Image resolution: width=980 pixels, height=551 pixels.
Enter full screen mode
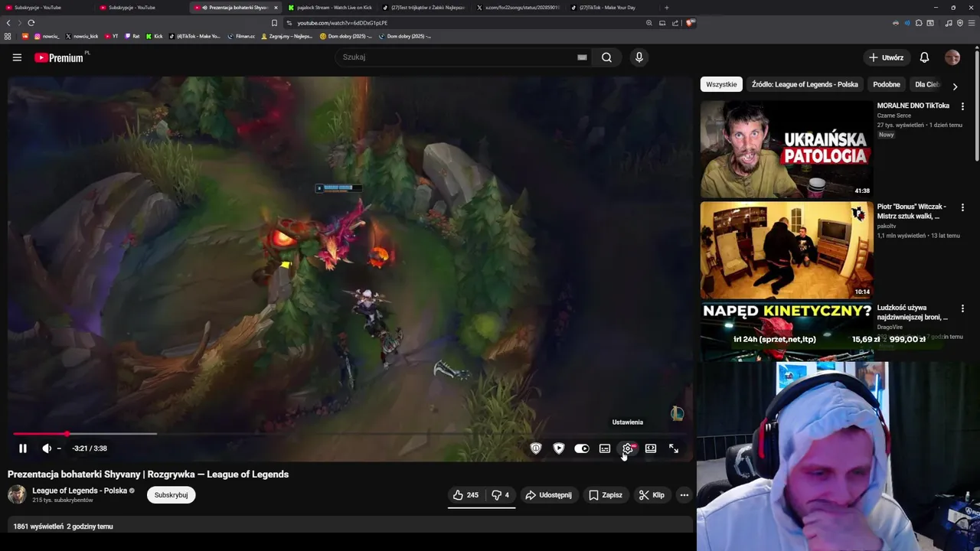674,448
